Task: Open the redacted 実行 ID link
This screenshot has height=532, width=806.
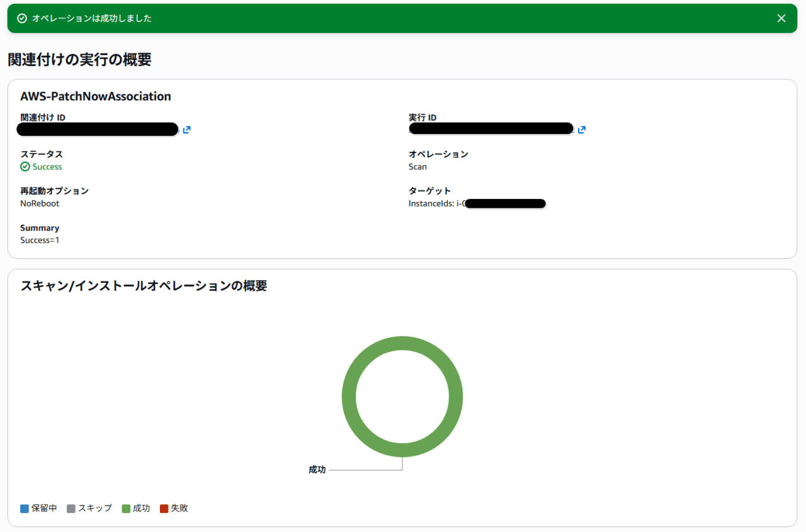Action: point(491,129)
